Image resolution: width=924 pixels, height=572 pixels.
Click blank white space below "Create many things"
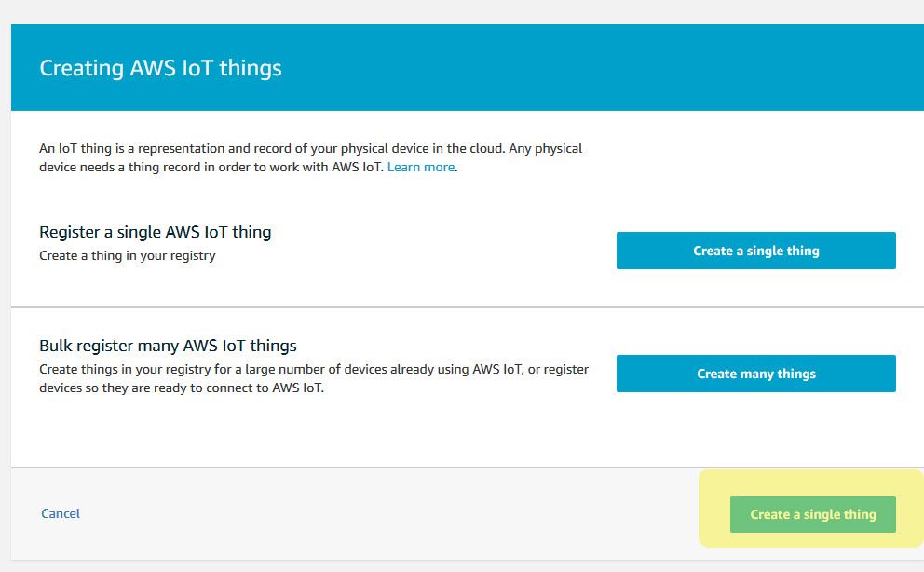pos(755,429)
